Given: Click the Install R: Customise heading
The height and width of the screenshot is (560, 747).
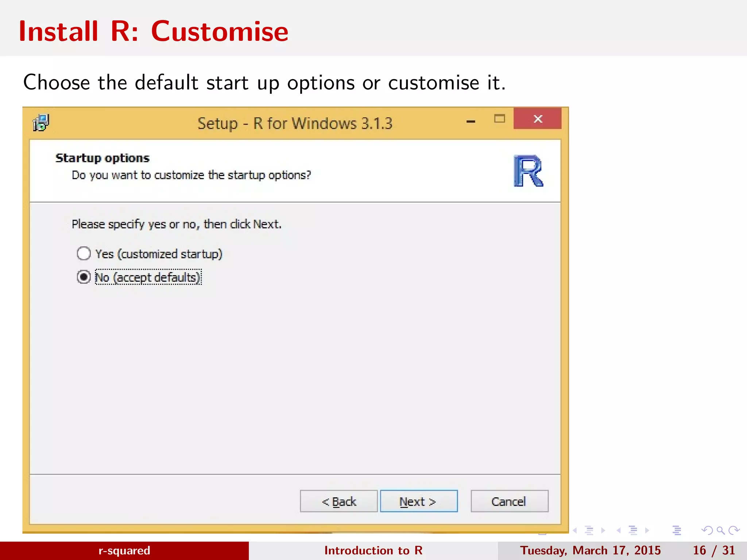Looking at the screenshot, I should pos(154,31).
